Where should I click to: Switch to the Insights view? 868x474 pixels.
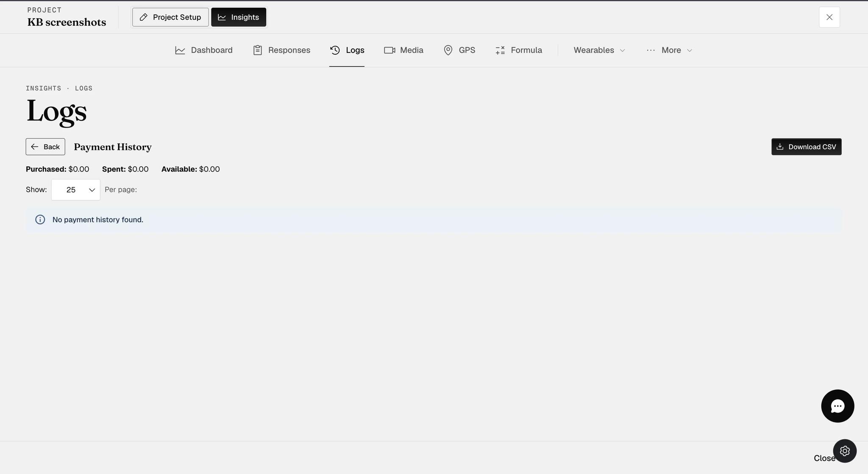pyautogui.click(x=239, y=17)
